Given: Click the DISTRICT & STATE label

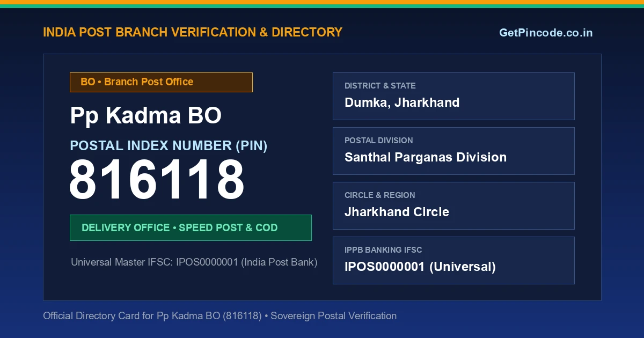Looking at the screenshot, I should [x=380, y=86].
